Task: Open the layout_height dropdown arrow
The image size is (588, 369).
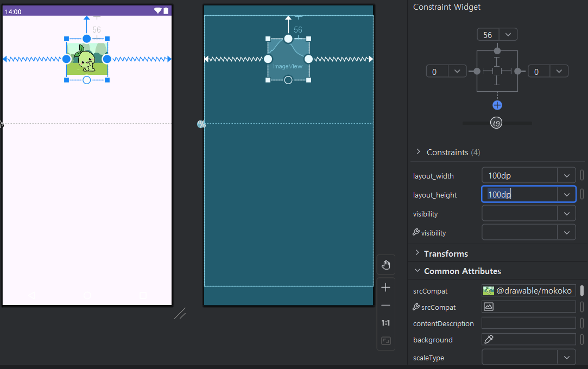Action: coord(567,194)
